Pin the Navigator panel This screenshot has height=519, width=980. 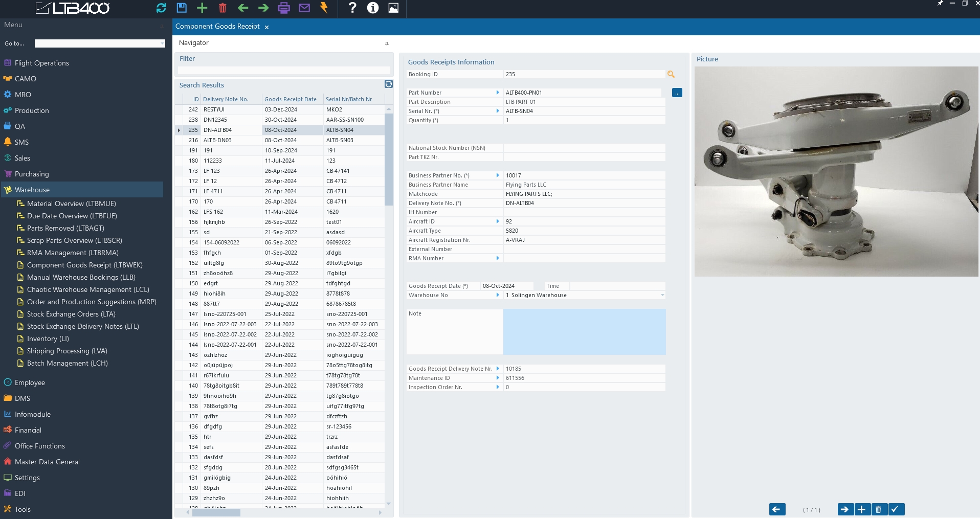point(387,43)
